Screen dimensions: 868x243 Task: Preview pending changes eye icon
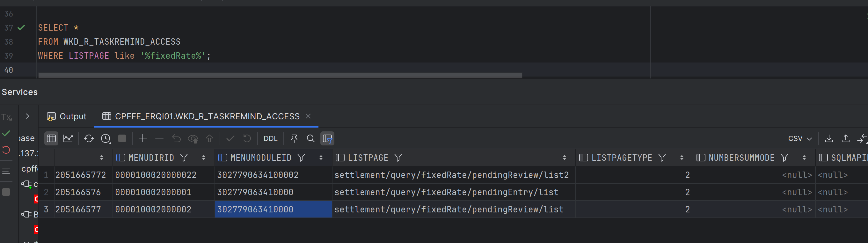click(x=193, y=138)
